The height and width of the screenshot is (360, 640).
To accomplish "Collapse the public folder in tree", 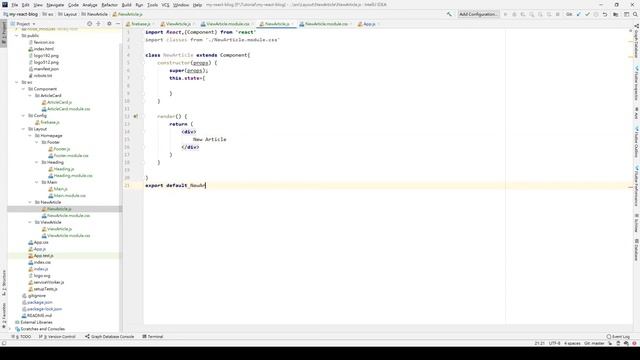I will (x=17, y=36).
